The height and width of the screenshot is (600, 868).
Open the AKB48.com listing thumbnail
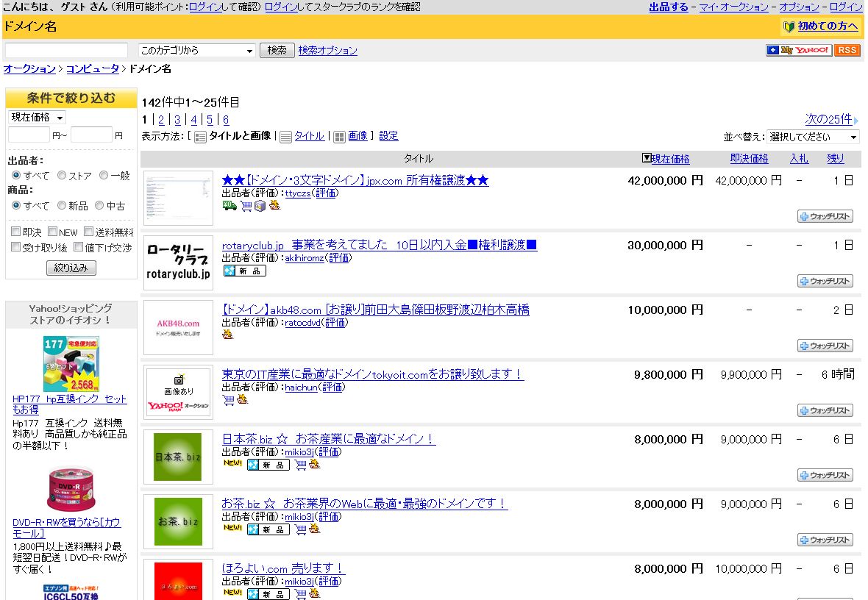tap(178, 327)
